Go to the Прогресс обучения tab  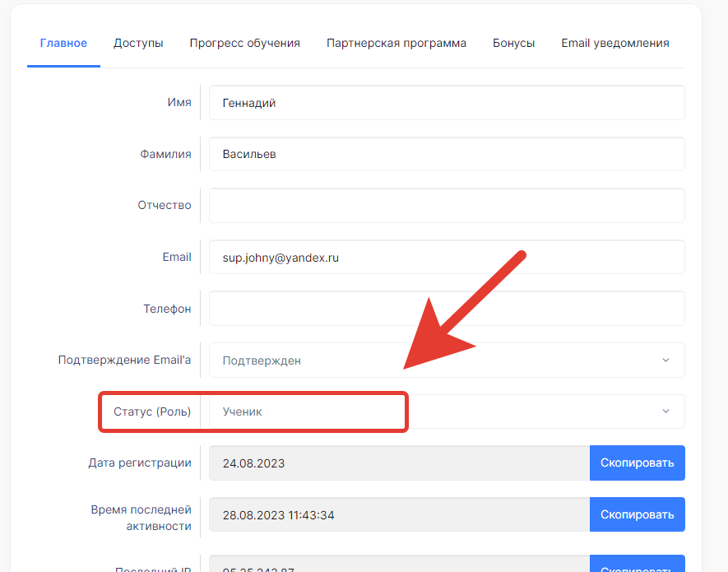click(244, 43)
